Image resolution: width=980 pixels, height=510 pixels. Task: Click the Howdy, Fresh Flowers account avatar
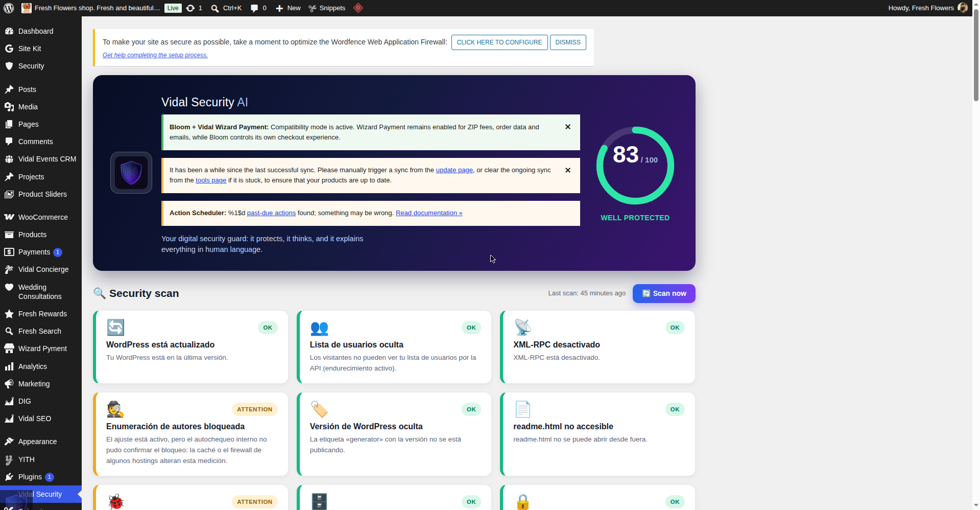963,8
